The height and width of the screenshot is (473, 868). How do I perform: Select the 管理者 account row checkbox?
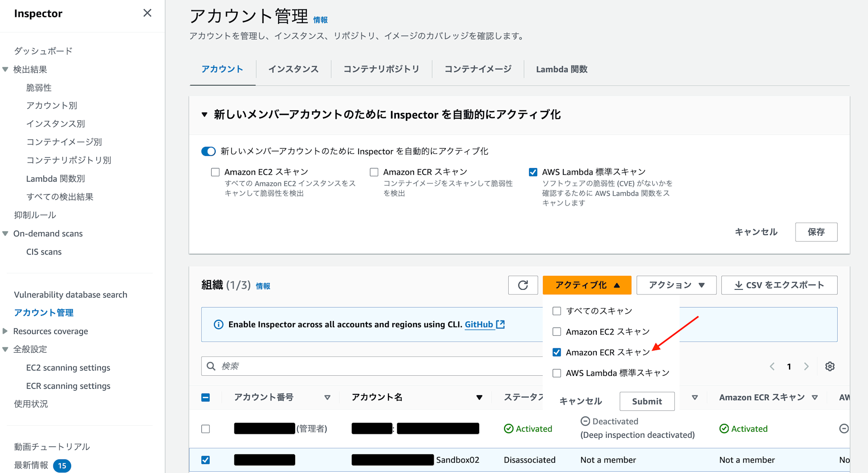click(206, 429)
